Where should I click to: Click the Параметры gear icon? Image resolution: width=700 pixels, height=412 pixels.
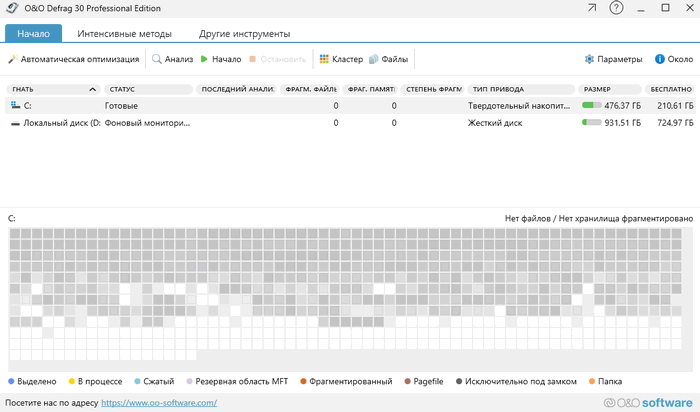click(x=589, y=59)
